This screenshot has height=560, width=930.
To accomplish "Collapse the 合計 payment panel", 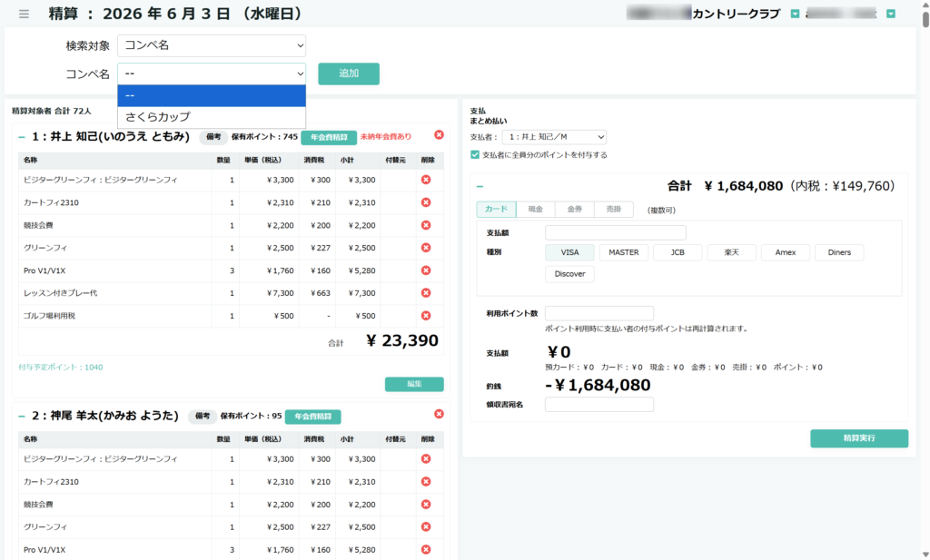I will 480,187.
